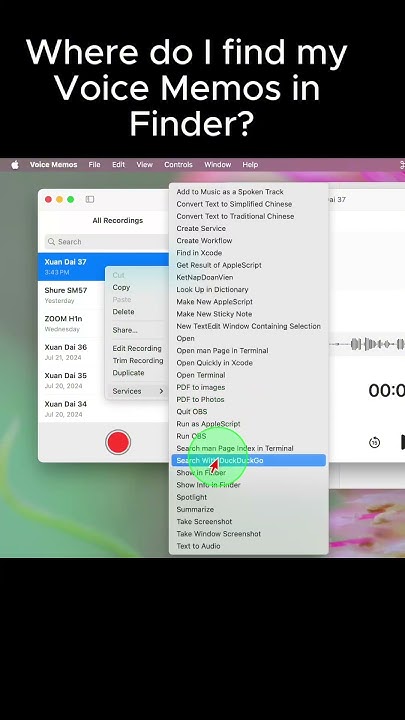This screenshot has width=405, height=720.
Task: Choose Duplicate in the context menu
Action: 128,373
